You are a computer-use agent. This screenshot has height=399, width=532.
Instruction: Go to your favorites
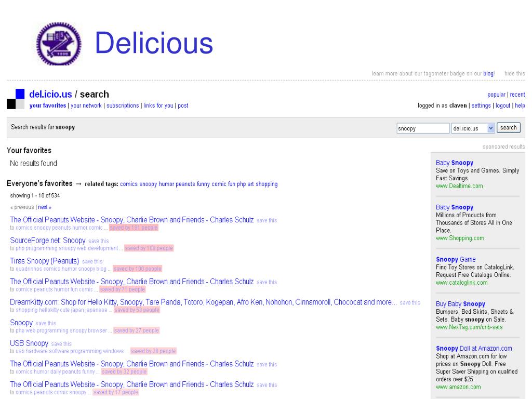pos(47,105)
